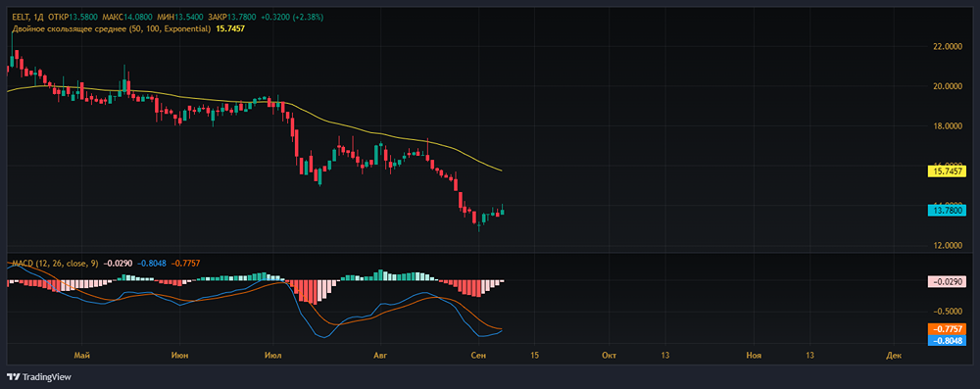
Task: Click the orange -0.7757 value in MACD legend
Action: tap(186, 264)
